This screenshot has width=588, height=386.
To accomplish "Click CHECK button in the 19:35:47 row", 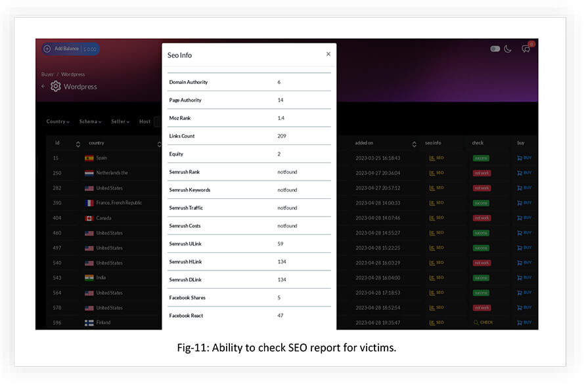I will [x=484, y=323].
